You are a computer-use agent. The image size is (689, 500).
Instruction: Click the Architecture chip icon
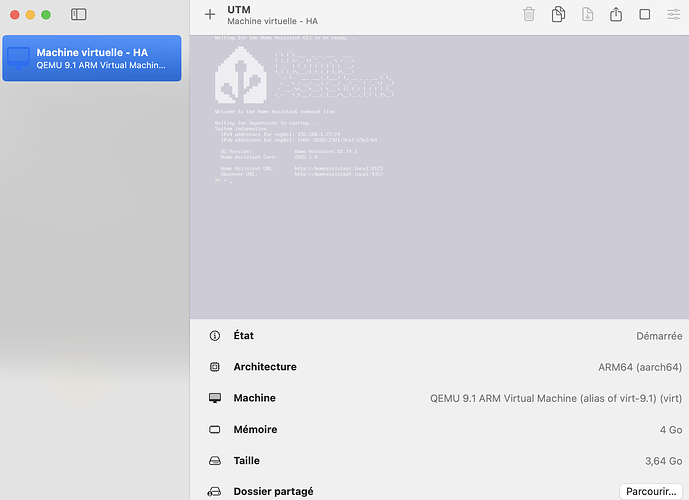(x=214, y=367)
